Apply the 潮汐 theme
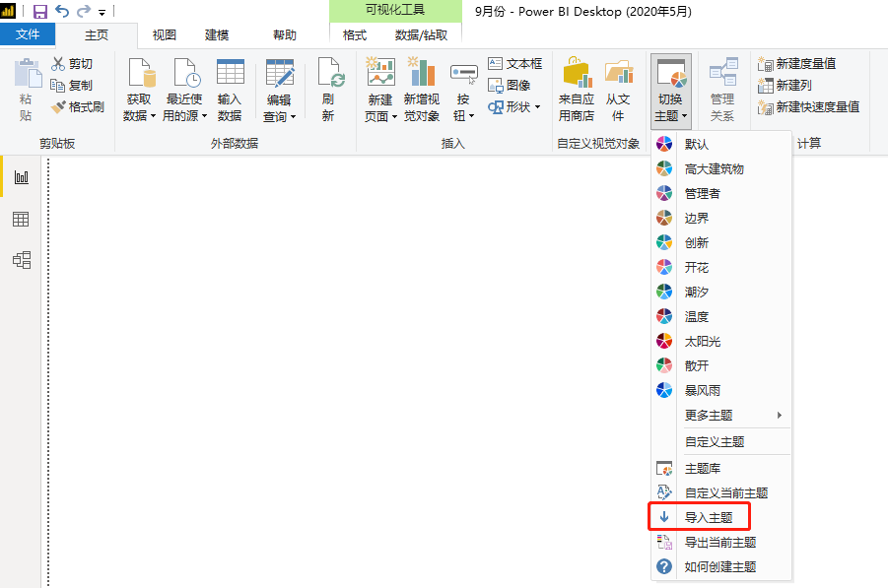This screenshot has height=588, width=888. (x=720, y=292)
